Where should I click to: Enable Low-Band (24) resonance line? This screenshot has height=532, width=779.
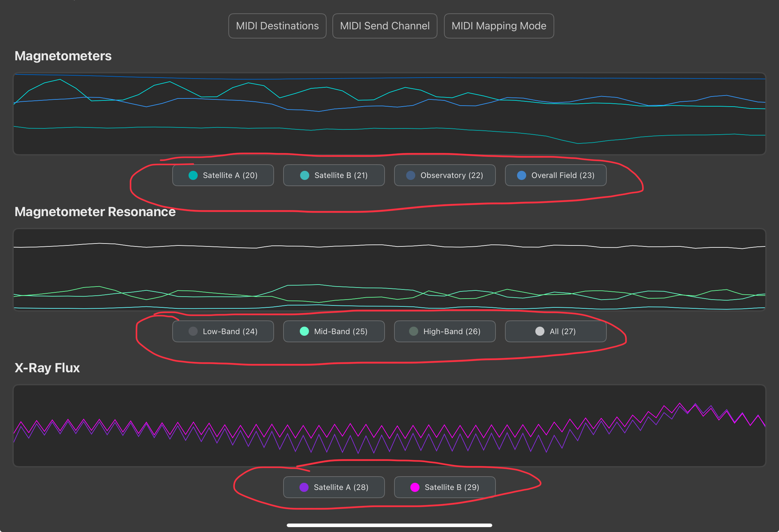coord(223,331)
